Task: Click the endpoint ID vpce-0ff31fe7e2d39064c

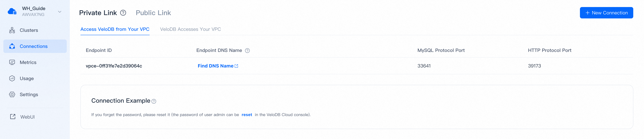Action: [114, 66]
